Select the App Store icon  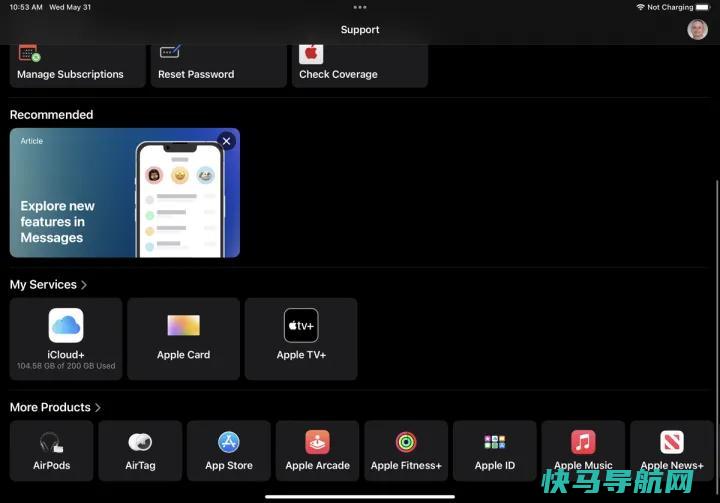pyautogui.click(x=229, y=442)
